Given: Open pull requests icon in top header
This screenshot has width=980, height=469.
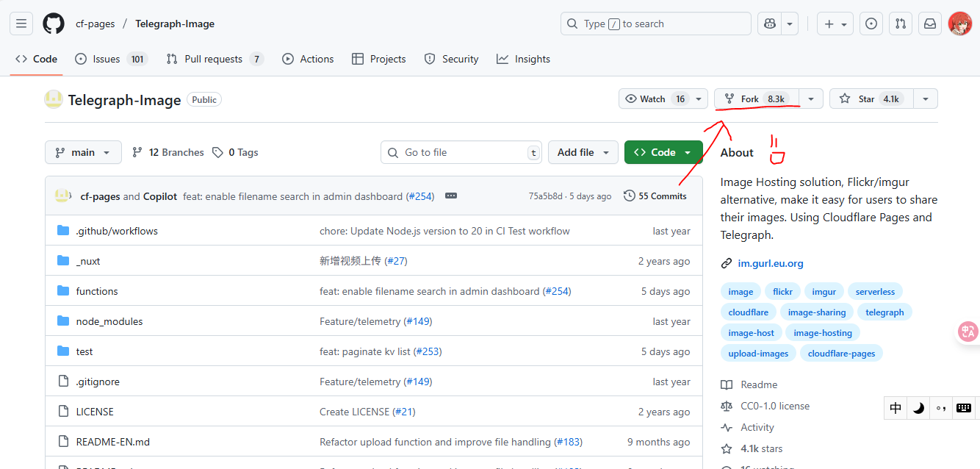Looking at the screenshot, I should coord(900,24).
